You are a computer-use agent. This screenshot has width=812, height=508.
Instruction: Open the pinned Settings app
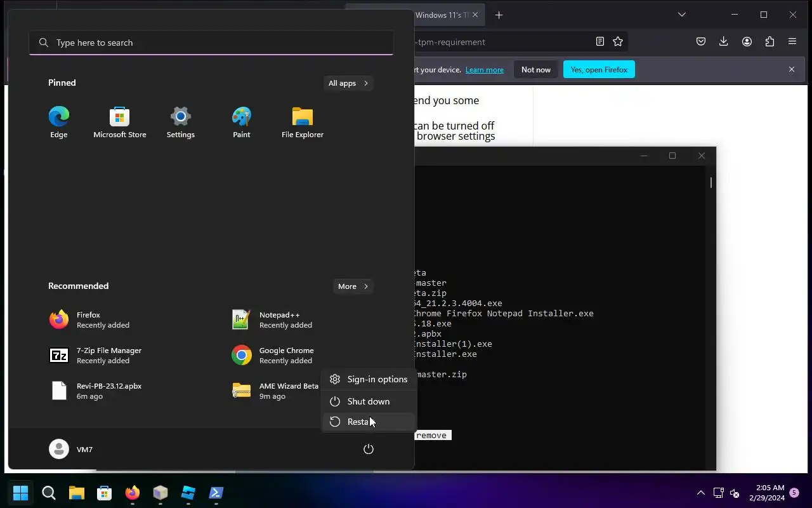pos(180,123)
